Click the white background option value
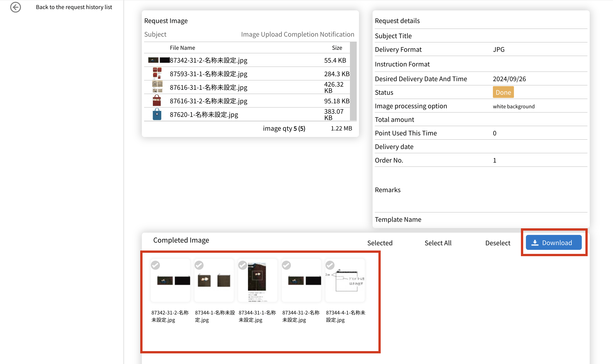The width and height of the screenshot is (613, 364). pos(514,106)
